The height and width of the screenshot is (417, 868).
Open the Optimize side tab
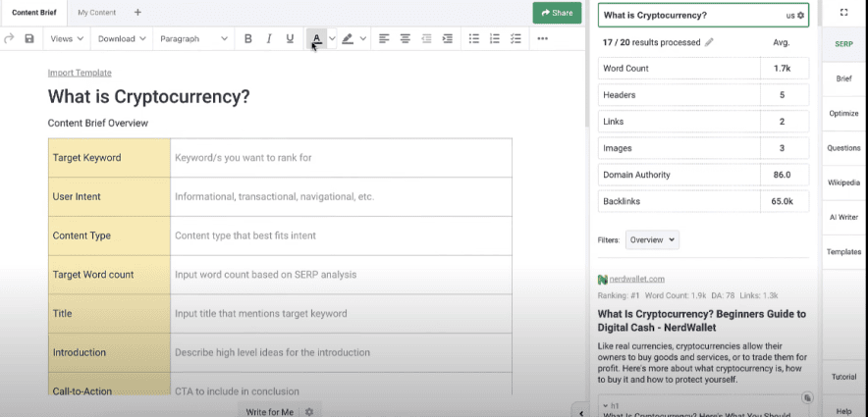click(843, 113)
